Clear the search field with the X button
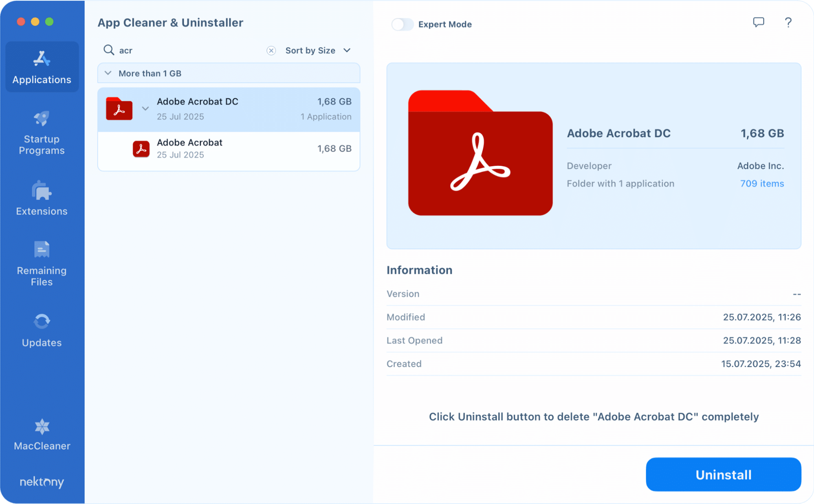This screenshot has width=814, height=504. point(271,50)
